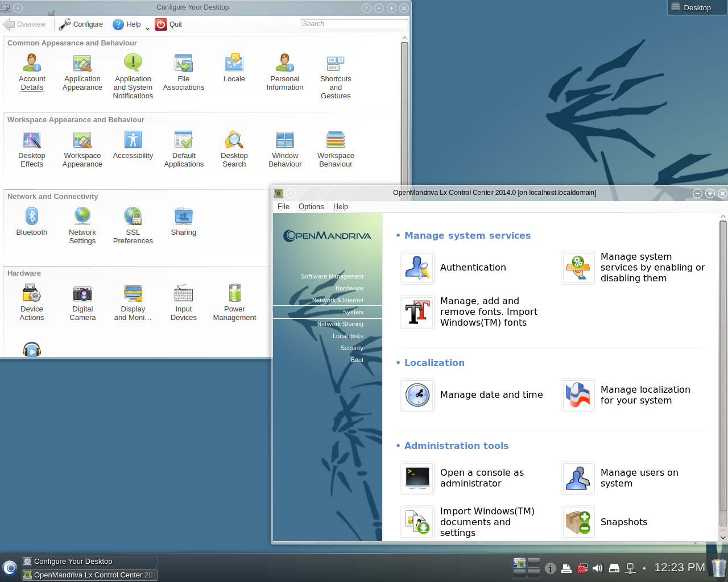Open Application and System Notifications
Viewport: 728px width, 582px height.
click(x=133, y=76)
